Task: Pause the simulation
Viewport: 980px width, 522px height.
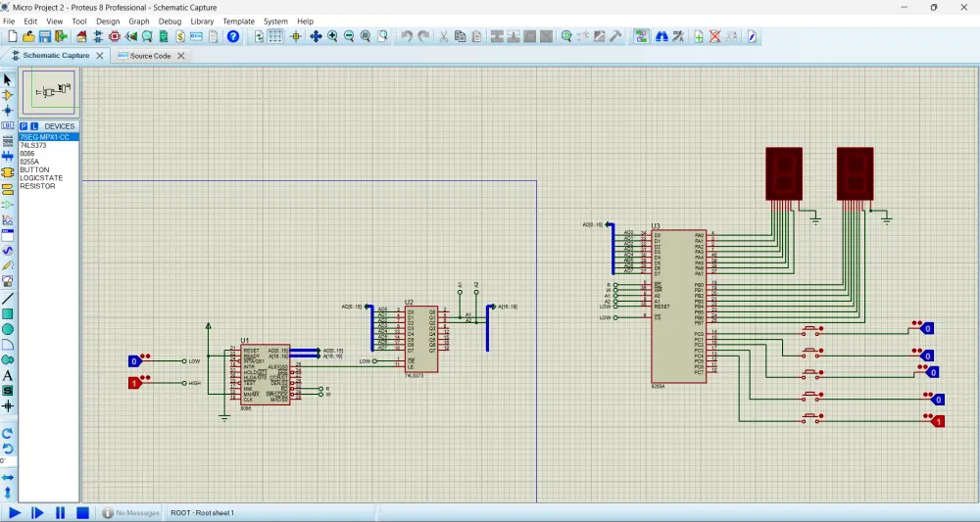Action: 60,512
